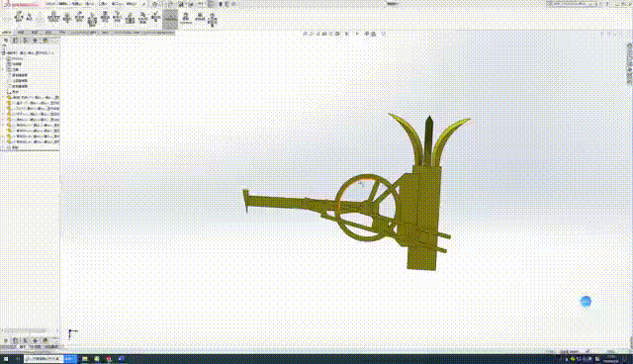Click Zoom to Fit in heads-up toolbar
Image resolution: width=633 pixels, height=364 pixels.
tap(306, 34)
